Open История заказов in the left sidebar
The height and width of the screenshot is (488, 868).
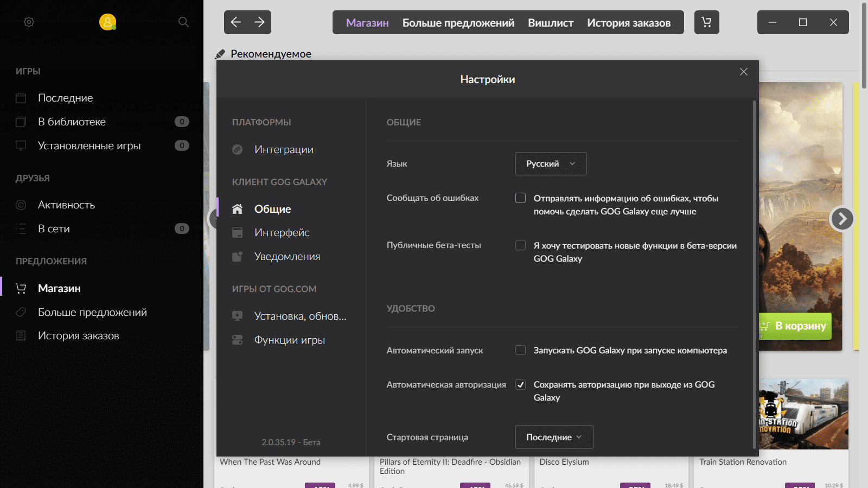79,336
